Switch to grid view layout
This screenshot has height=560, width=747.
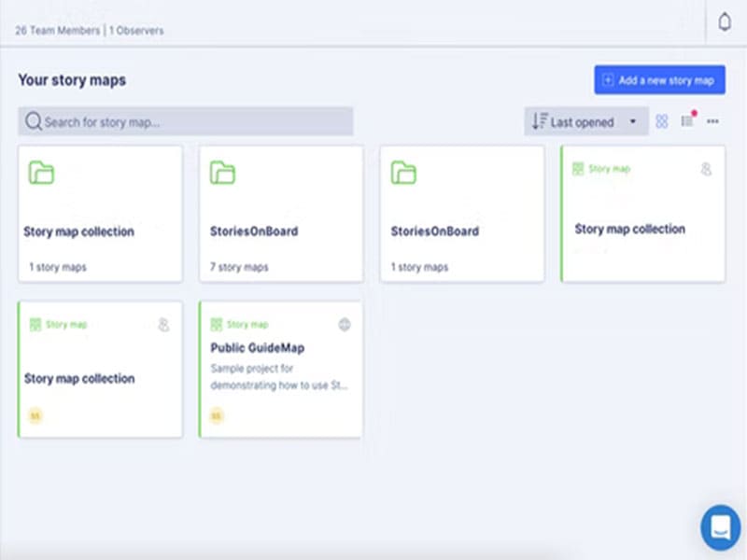pyautogui.click(x=662, y=121)
